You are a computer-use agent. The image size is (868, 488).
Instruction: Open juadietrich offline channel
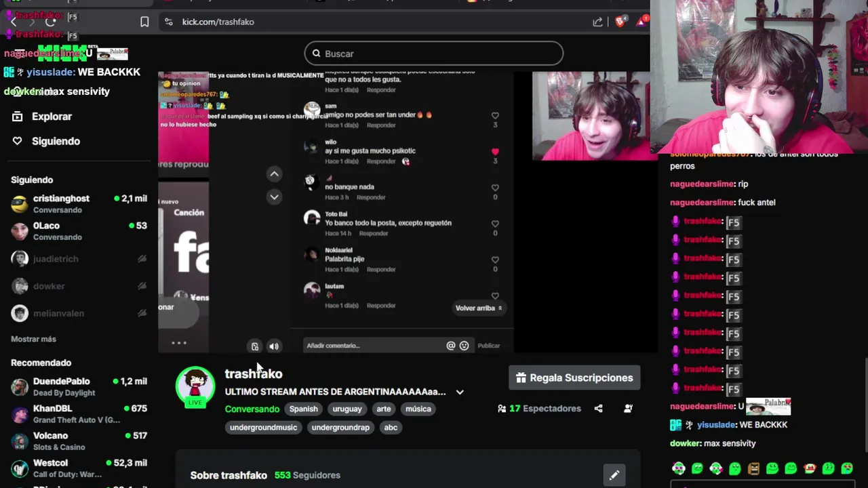(79, 258)
